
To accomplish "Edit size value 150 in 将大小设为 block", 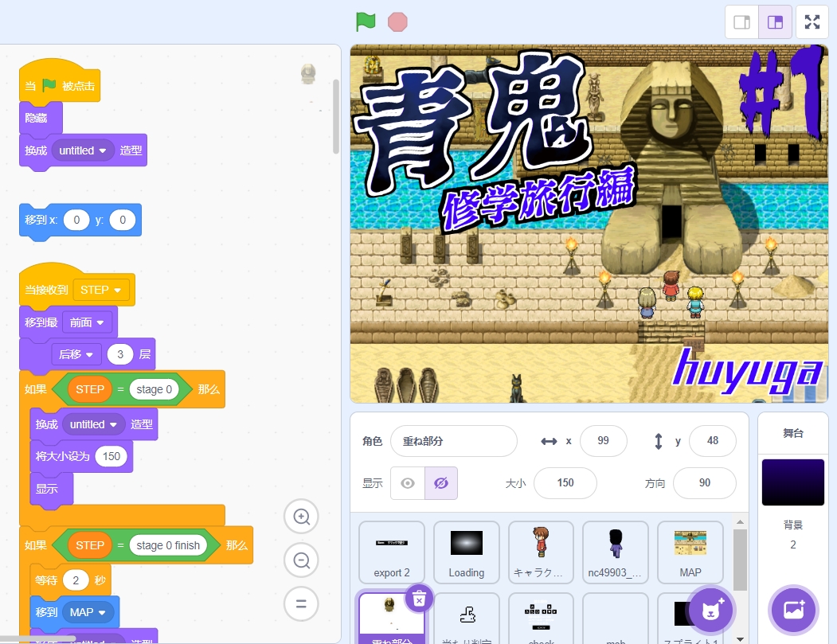I will pos(111,456).
